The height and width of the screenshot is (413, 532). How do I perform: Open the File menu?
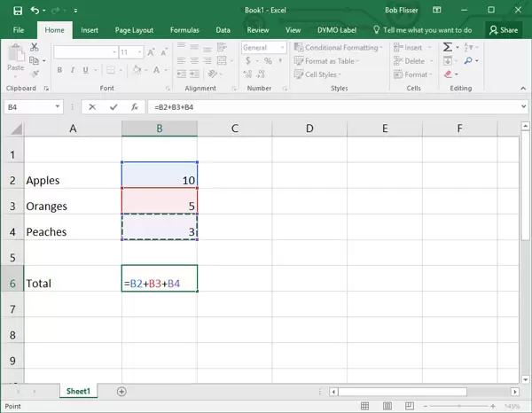[x=19, y=29]
